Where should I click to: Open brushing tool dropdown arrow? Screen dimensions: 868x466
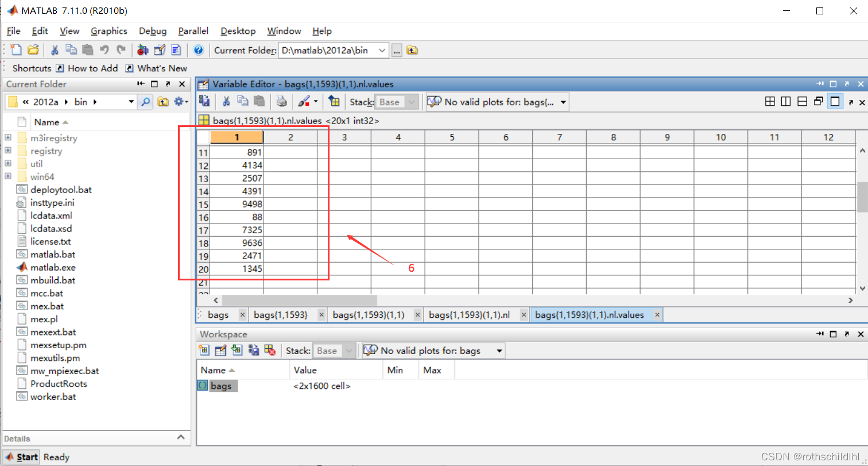pyautogui.click(x=316, y=102)
